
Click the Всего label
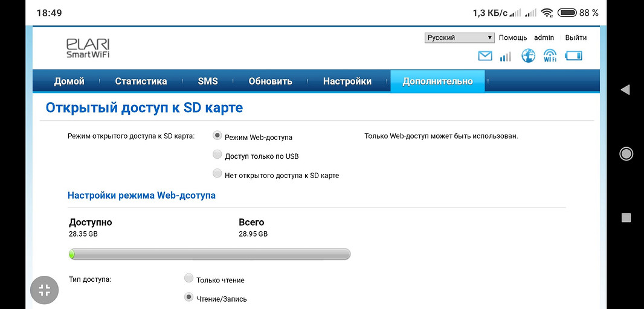(x=251, y=223)
